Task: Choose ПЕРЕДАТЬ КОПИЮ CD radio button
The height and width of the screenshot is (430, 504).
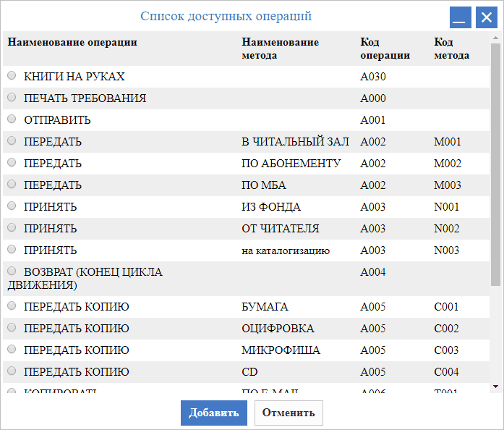Action: (x=12, y=371)
